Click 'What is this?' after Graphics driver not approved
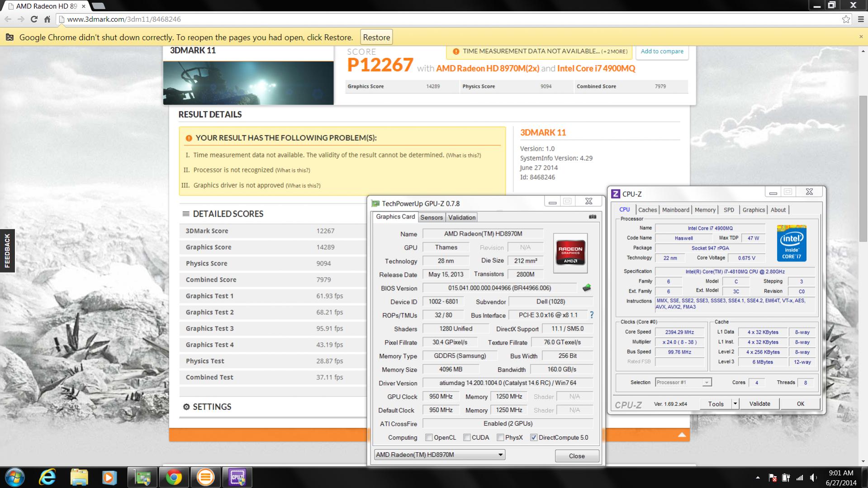 (x=303, y=185)
